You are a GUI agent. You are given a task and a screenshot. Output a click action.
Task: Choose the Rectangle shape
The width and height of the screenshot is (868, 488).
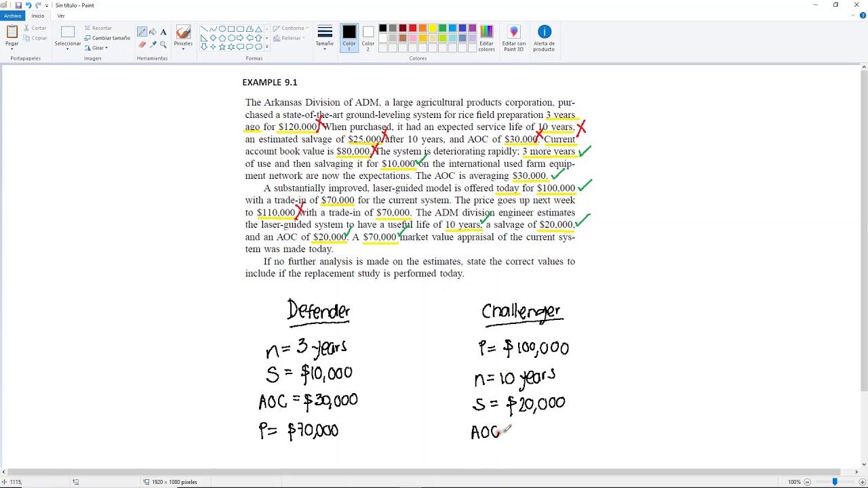(x=231, y=29)
